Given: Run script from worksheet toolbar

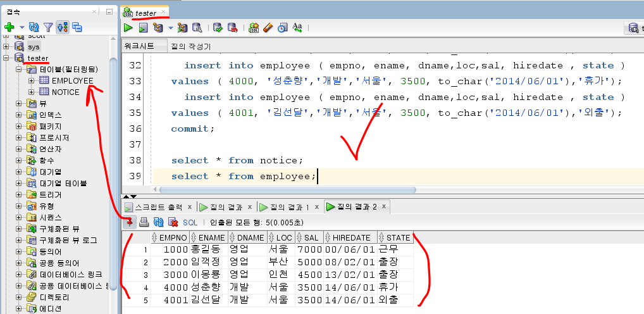Looking at the screenshot, I should click(x=143, y=27).
